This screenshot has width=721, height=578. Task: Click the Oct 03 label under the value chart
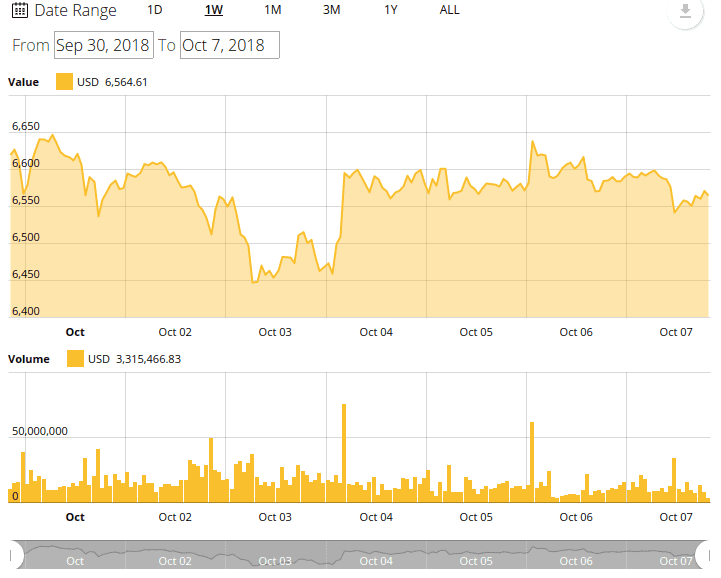coord(275,332)
